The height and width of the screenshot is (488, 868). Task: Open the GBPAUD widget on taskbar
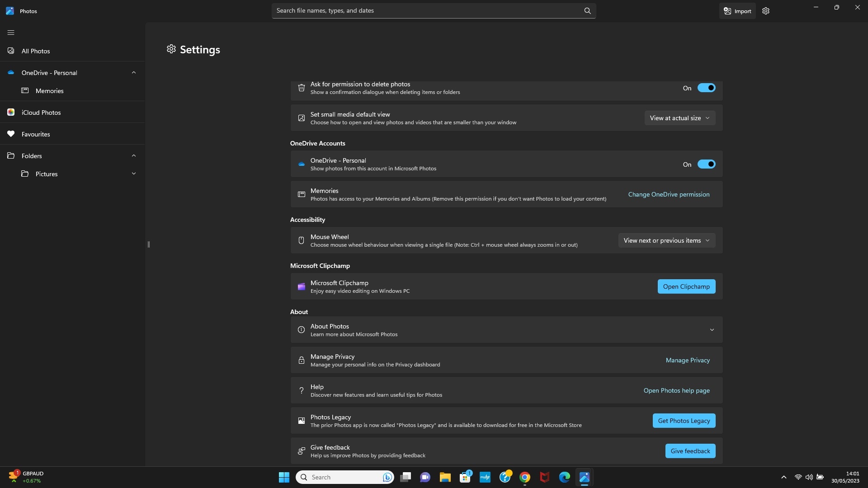(26, 477)
